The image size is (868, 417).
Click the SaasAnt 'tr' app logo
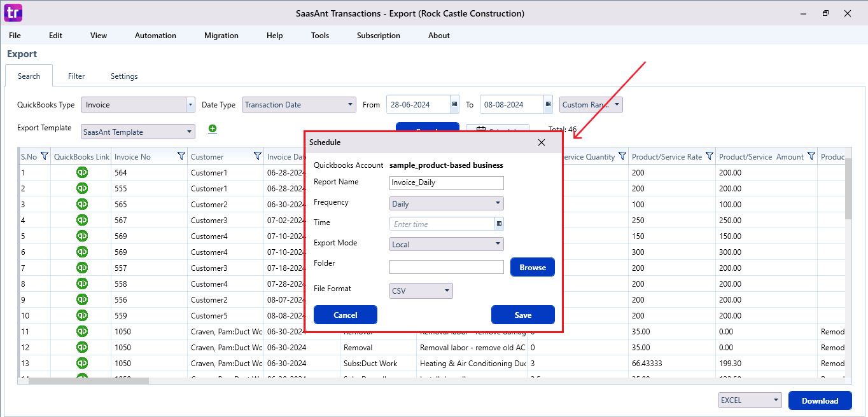(13, 13)
